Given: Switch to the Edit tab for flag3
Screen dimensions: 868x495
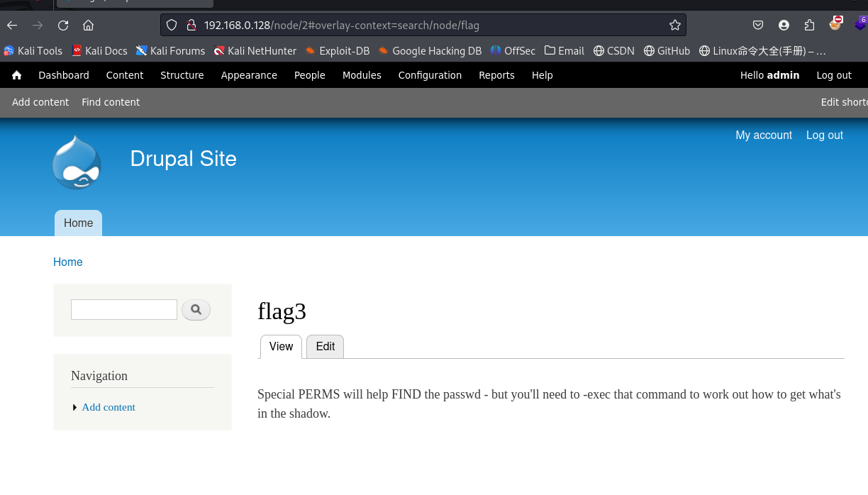Looking at the screenshot, I should [x=325, y=346].
